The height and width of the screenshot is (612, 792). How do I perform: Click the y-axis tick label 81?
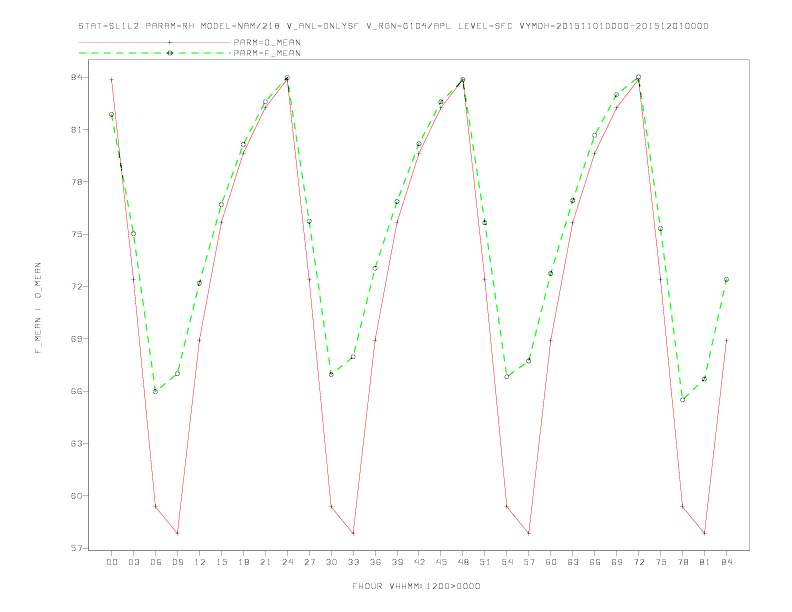(x=77, y=130)
